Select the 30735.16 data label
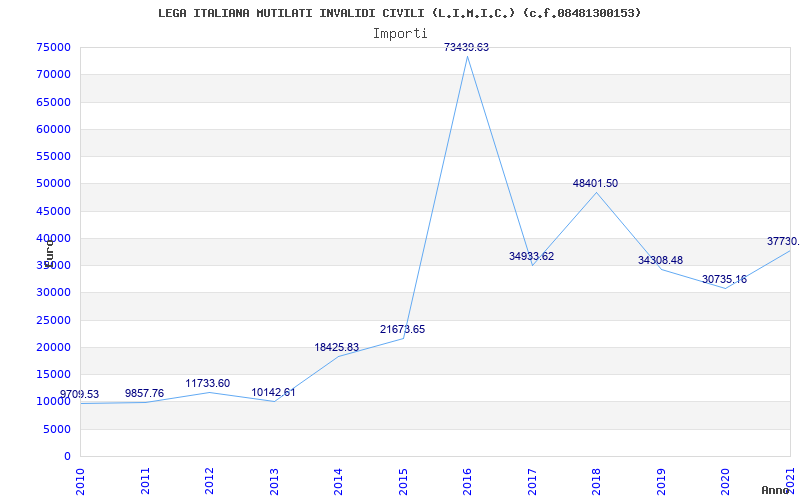 pos(724,280)
